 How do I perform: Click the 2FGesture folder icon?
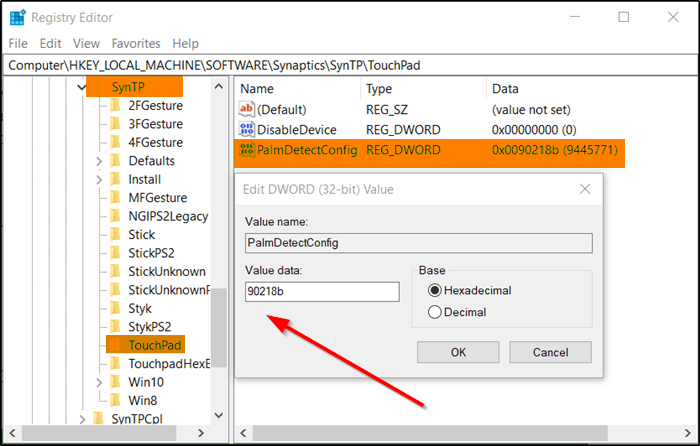[115, 105]
